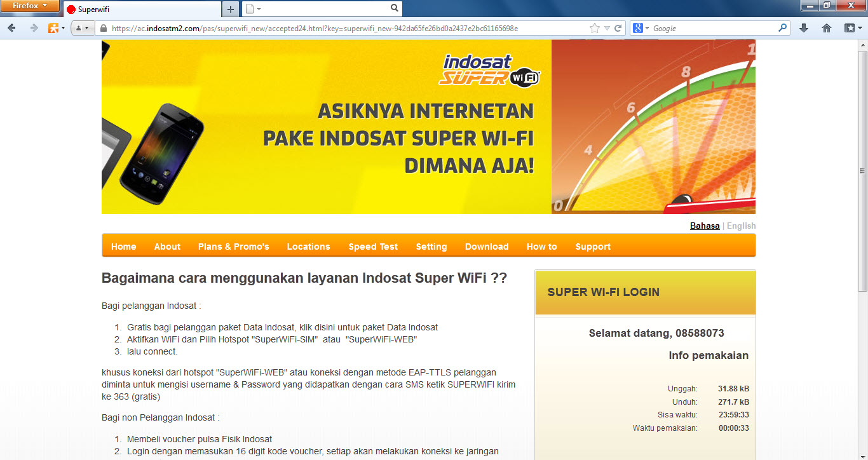Click the banner headline ASIKNYA INTERNETAN
Viewport: 868px width, 460px height.
click(426, 111)
